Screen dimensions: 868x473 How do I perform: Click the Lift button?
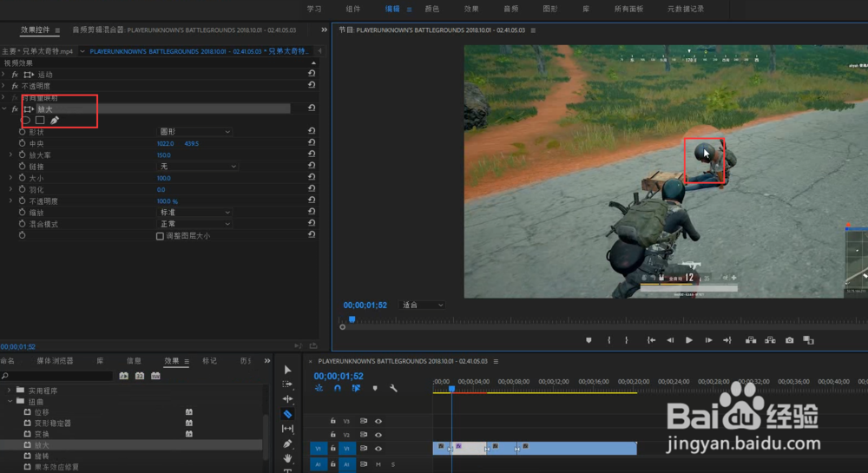(x=751, y=340)
